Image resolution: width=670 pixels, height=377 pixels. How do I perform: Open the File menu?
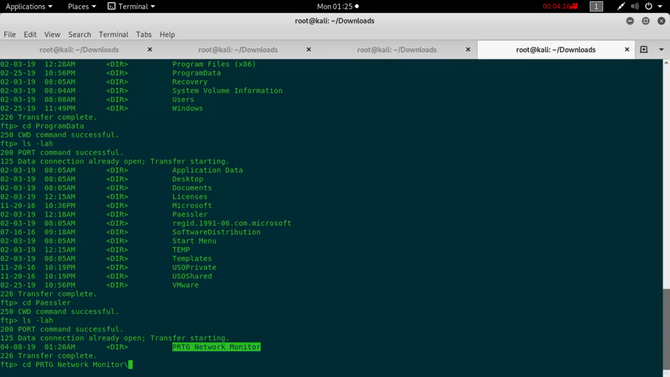click(x=9, y=34)
